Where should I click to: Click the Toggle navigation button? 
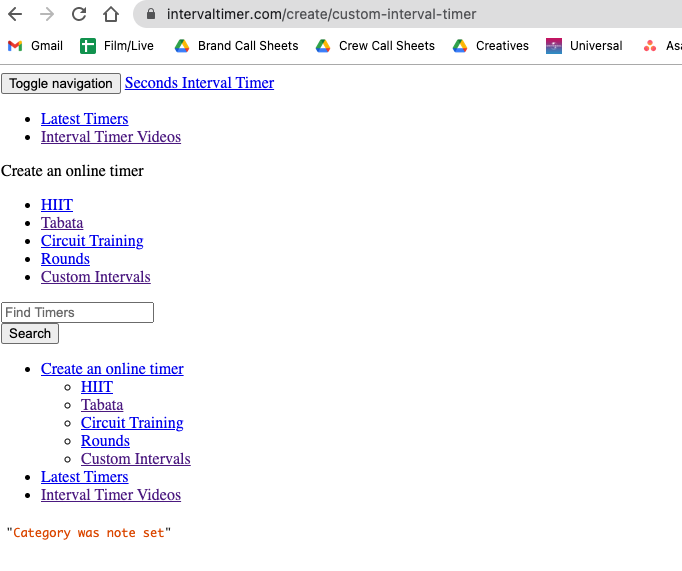[61, 83]
